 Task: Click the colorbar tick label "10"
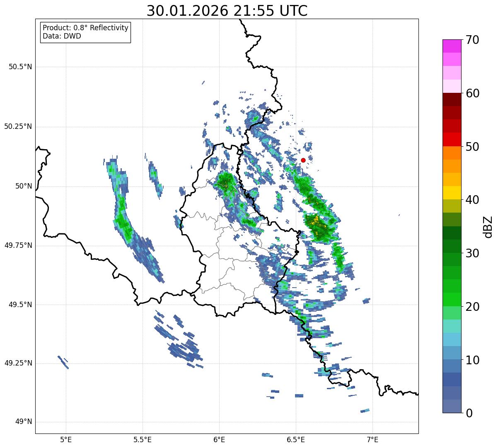click(472, 360)
